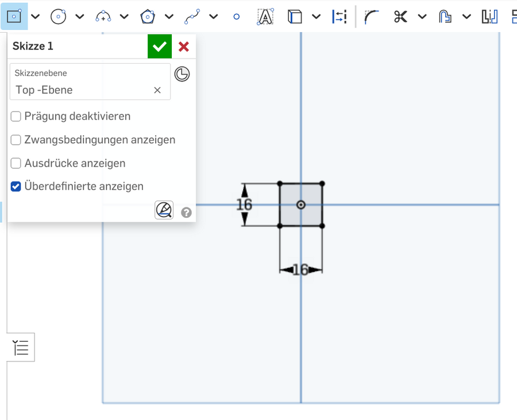517x420 pixels.
Task: Select the Rectangle sketch tool
Action: point(13,16)
